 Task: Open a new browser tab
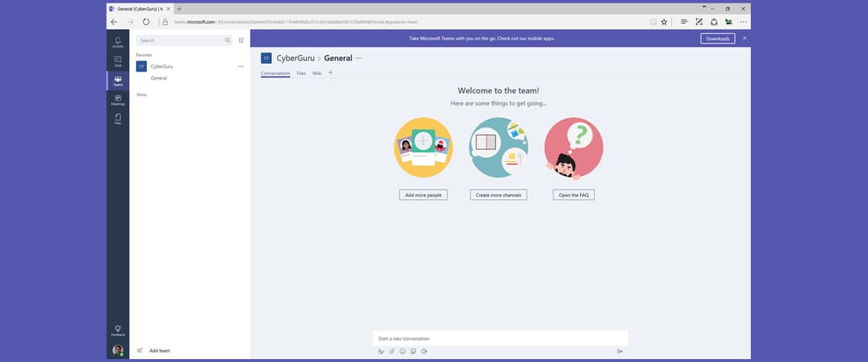179,9
